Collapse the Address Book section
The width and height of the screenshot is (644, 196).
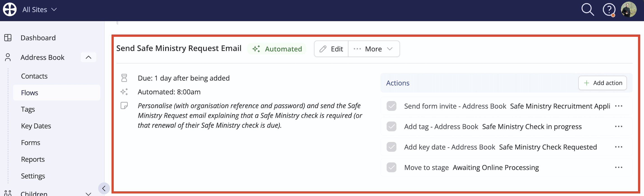click(x=88, y=57)
